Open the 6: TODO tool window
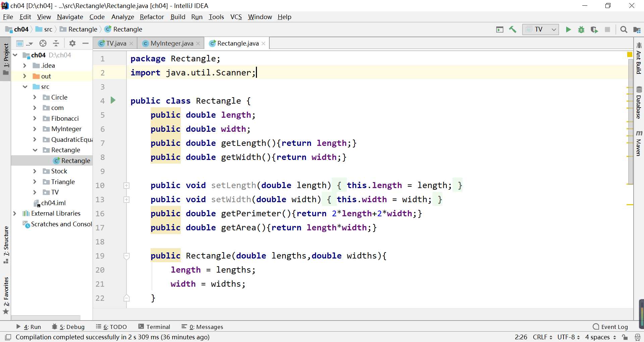 pyautogui.click(x=111, y=327)
